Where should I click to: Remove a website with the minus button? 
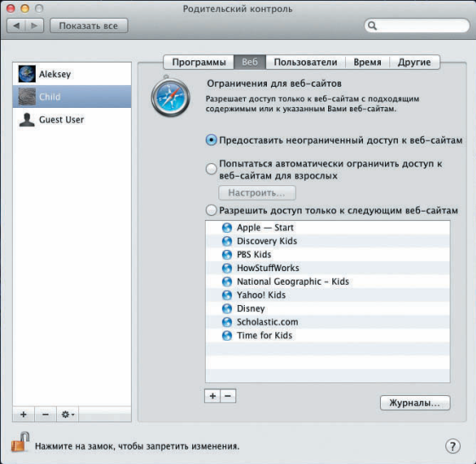click(x=228, y=396)
